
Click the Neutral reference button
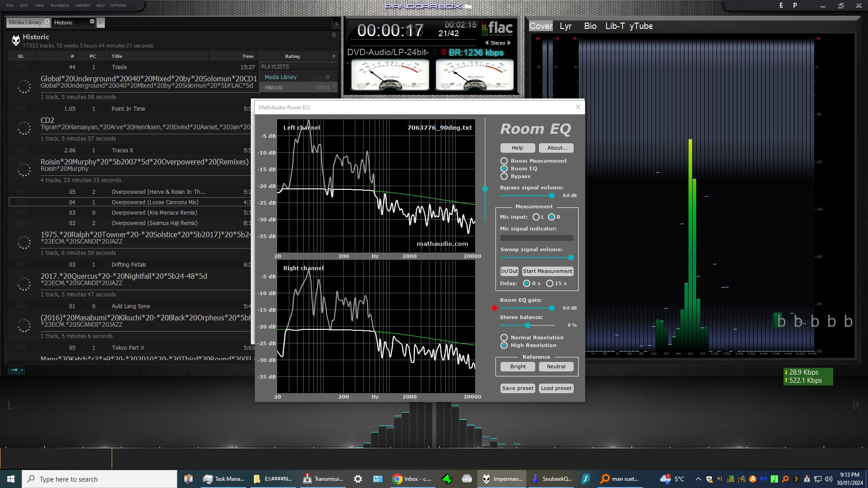556,366
